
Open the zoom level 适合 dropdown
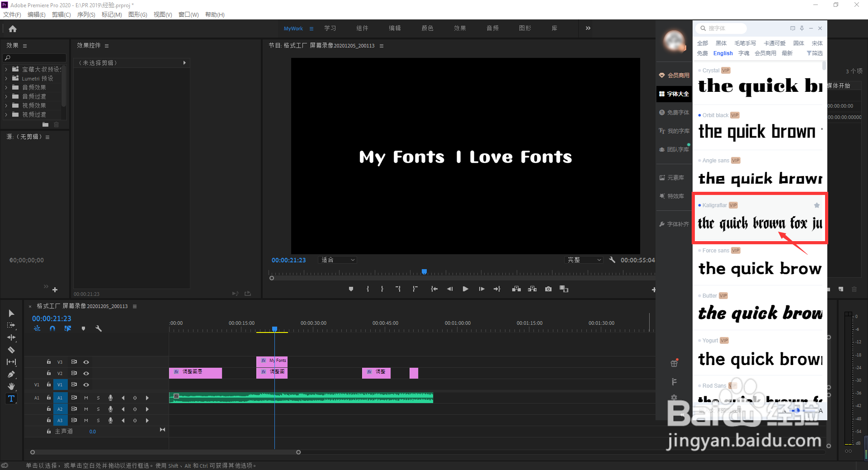click(338, 260)
